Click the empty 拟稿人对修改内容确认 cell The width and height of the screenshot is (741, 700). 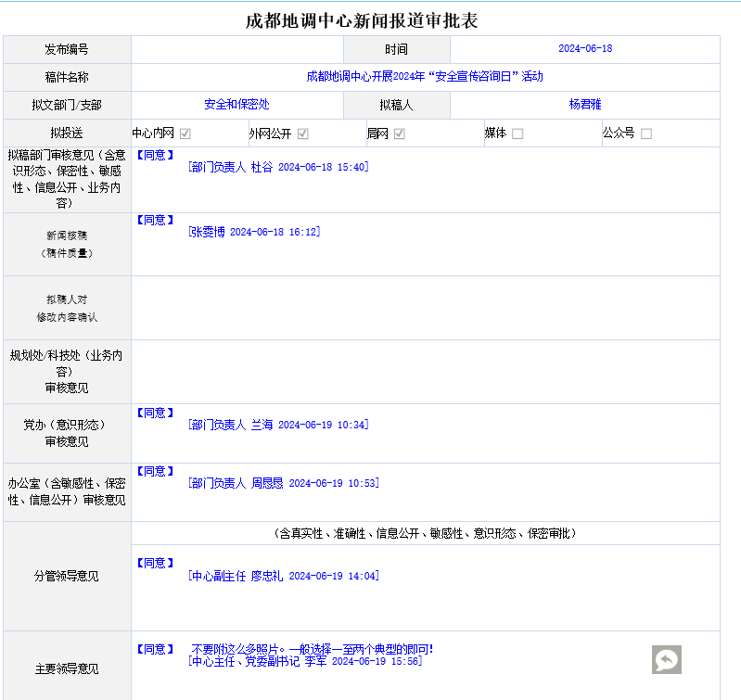(426, 308)
